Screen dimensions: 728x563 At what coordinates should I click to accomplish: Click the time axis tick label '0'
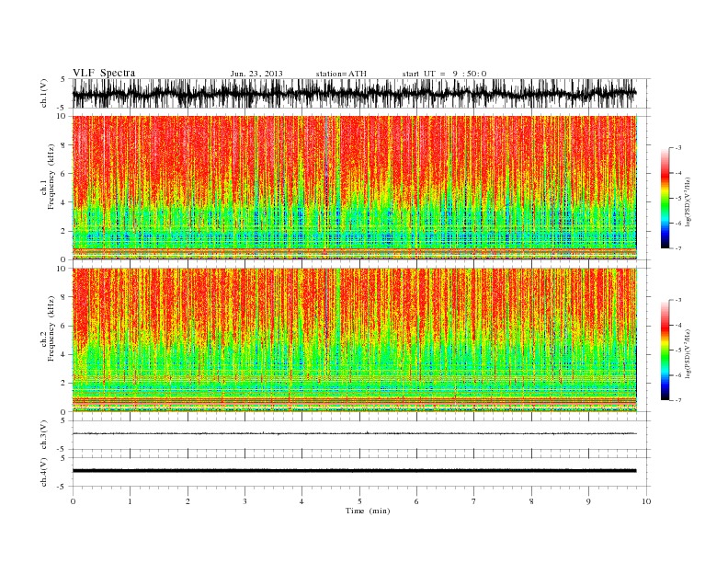[x=73, y=501]
